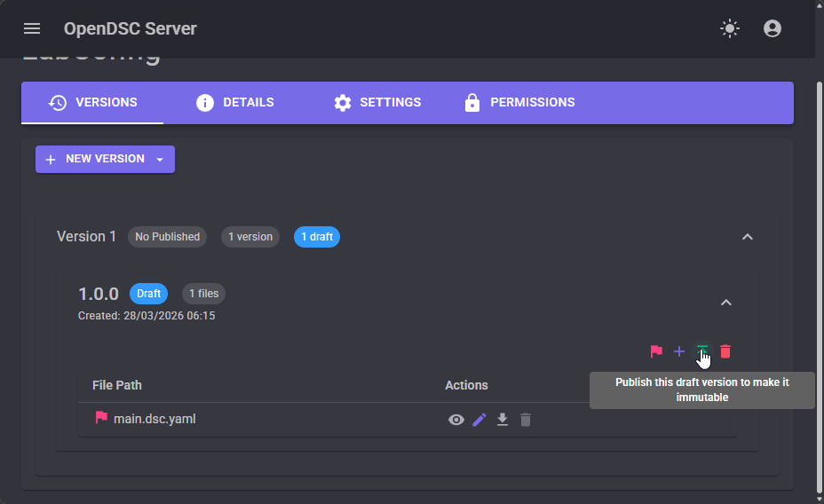Image resolution: width=824 pixels, height=504 pixels.
Task: Click the Actions column header
Action: (x=466, y=385)
